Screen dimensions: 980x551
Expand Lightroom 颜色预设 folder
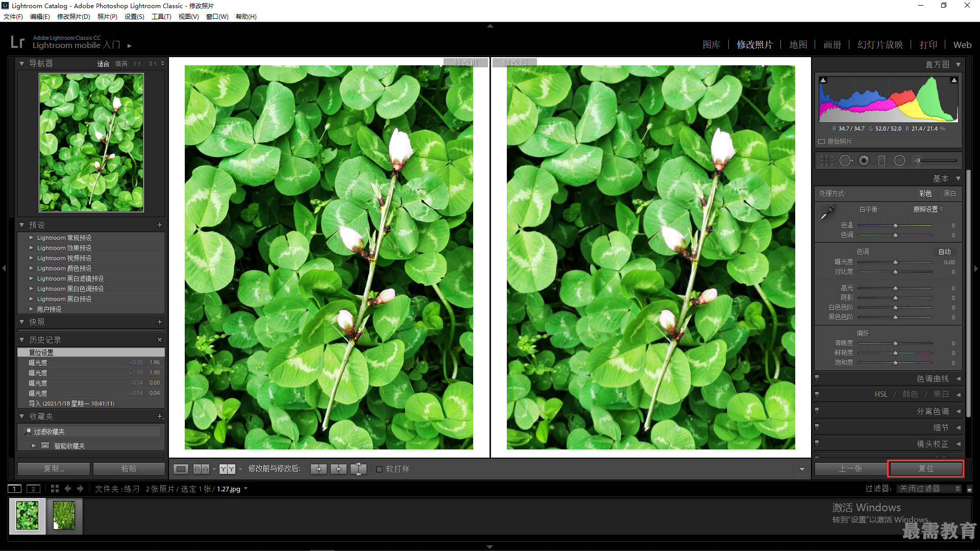pyautogui.click(x=31, y=268)
